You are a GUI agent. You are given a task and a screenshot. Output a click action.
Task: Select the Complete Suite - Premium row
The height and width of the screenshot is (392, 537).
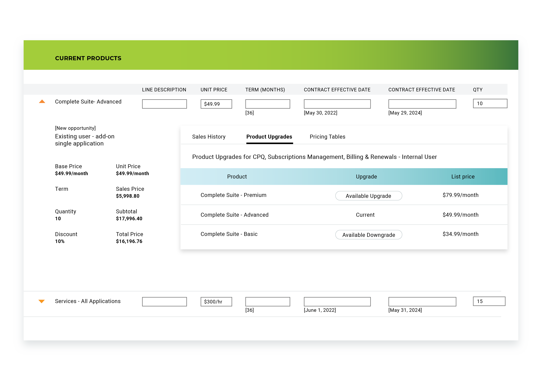(233, 195)
